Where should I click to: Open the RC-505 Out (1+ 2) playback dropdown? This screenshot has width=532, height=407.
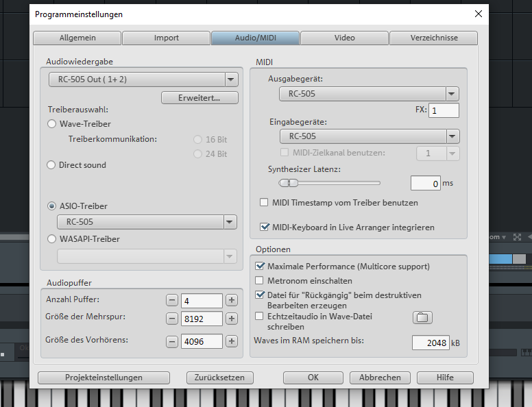tap(143, 79)
